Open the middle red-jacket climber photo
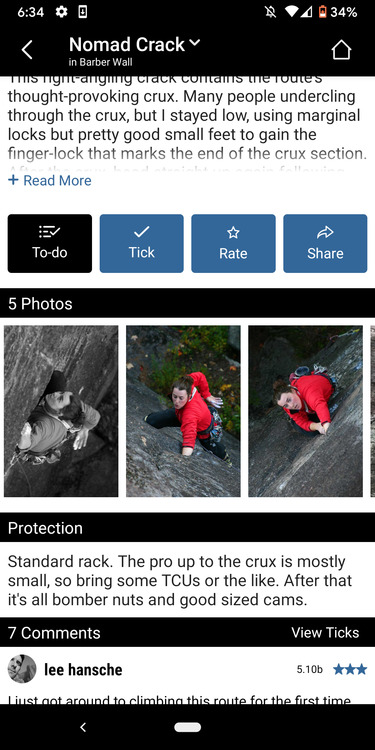The height and width of the screenshot is (750, 375). [183, 411]
